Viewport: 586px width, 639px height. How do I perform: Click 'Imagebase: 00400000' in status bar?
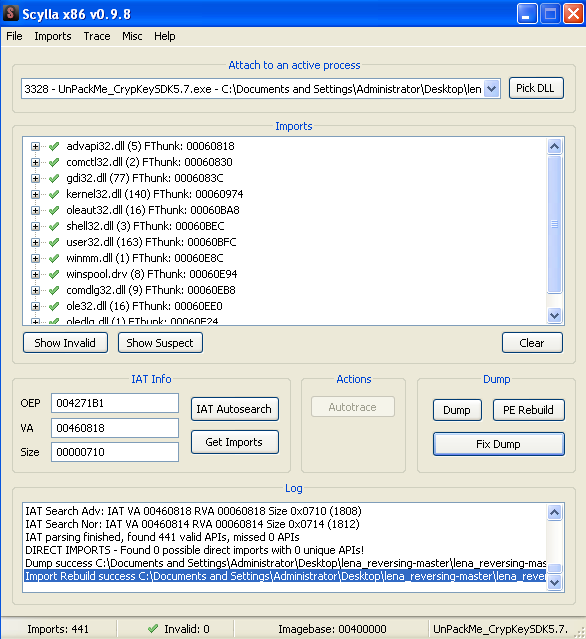[332, 629]
